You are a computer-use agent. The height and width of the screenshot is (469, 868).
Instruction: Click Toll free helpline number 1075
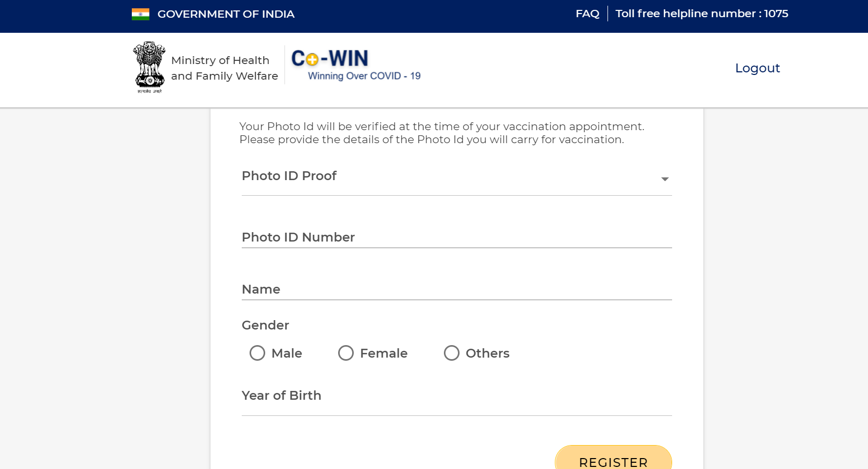coord(702,14)
